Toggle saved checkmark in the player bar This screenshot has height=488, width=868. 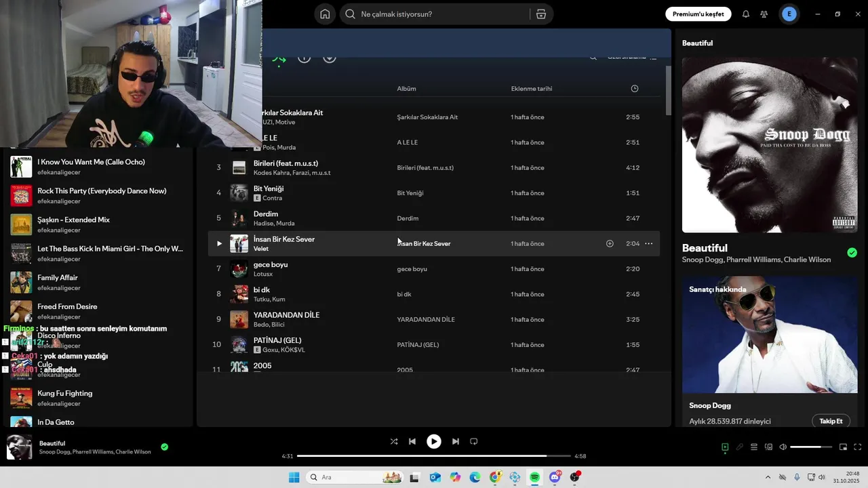164,447
